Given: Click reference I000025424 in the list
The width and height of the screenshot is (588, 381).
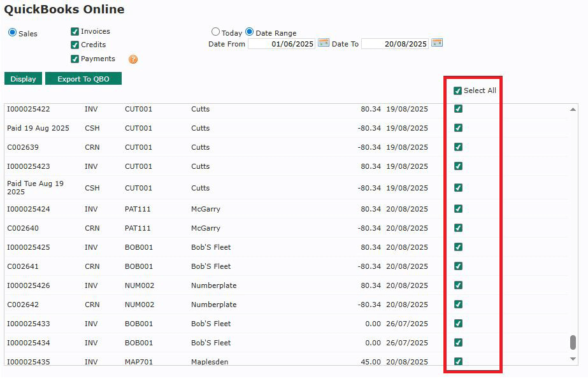Looking at the screenshot, I should (29, 209).
